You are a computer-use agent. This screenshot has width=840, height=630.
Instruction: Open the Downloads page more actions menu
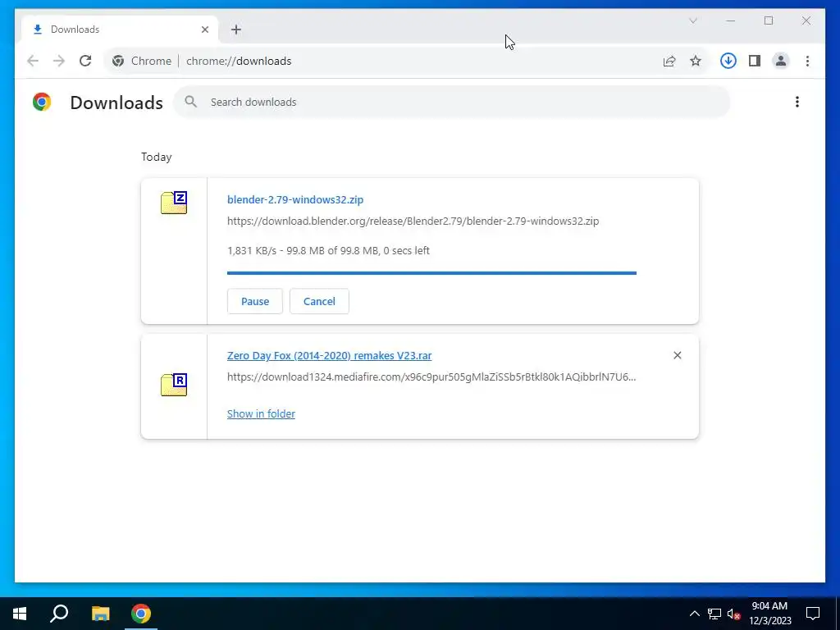(797, 102)
